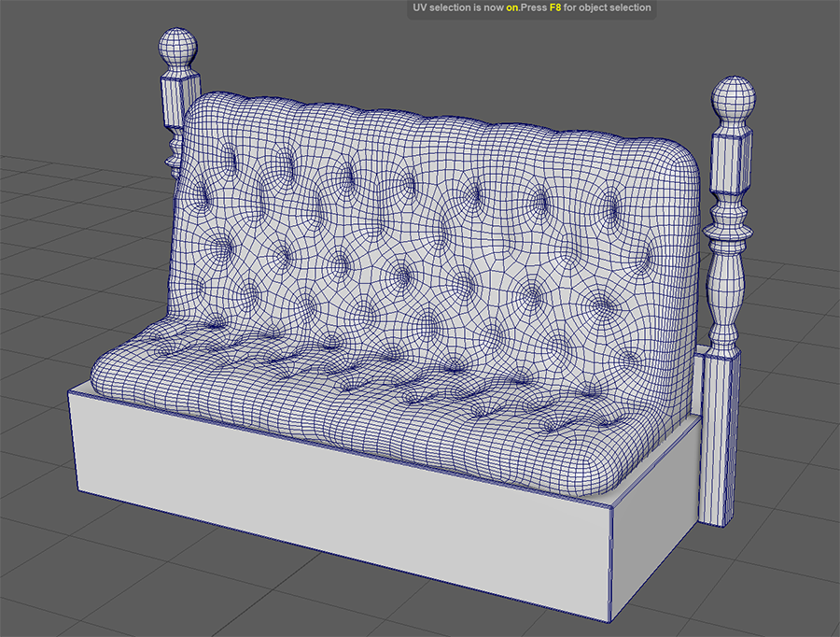Select the tufted seat cushion mesh
The image size is (840, 637).
(x=373, y=402)
